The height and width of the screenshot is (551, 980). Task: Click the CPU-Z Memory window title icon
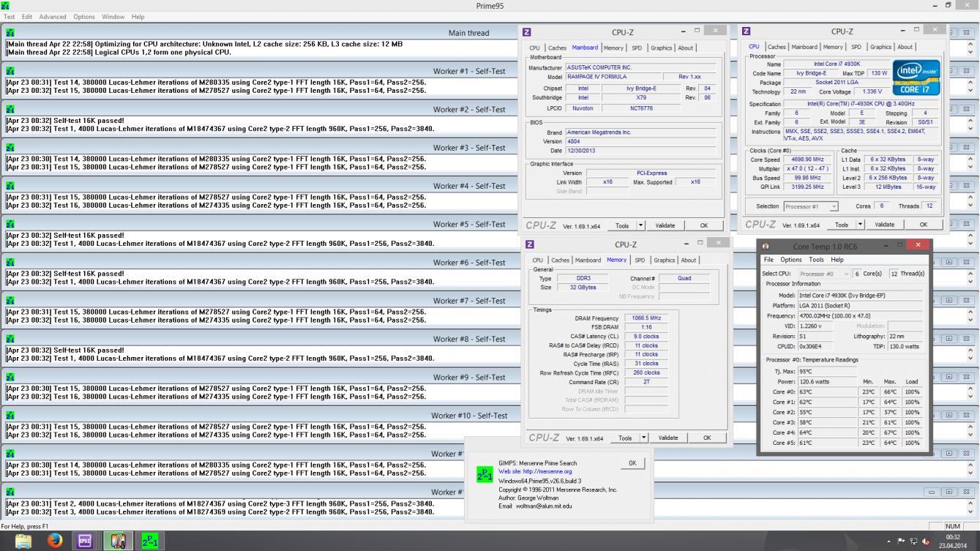530,244
